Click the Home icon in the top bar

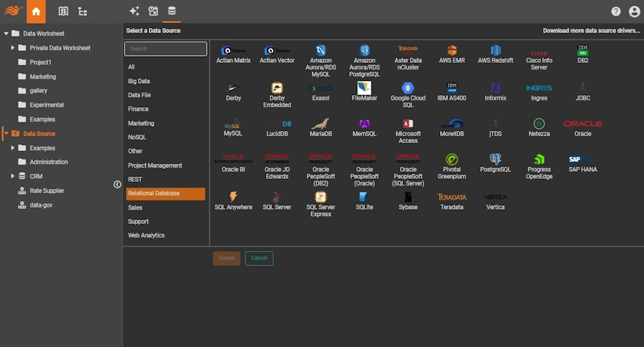click(36, 11)
